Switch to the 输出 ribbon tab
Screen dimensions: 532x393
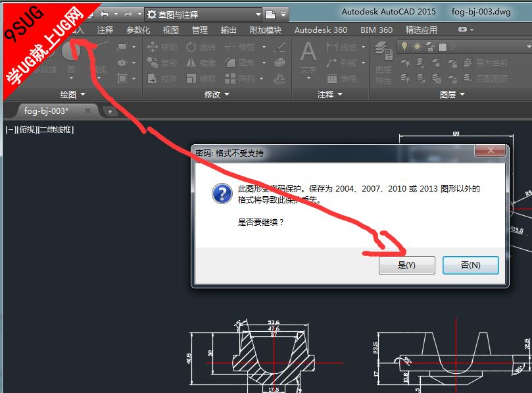point(228,30)
